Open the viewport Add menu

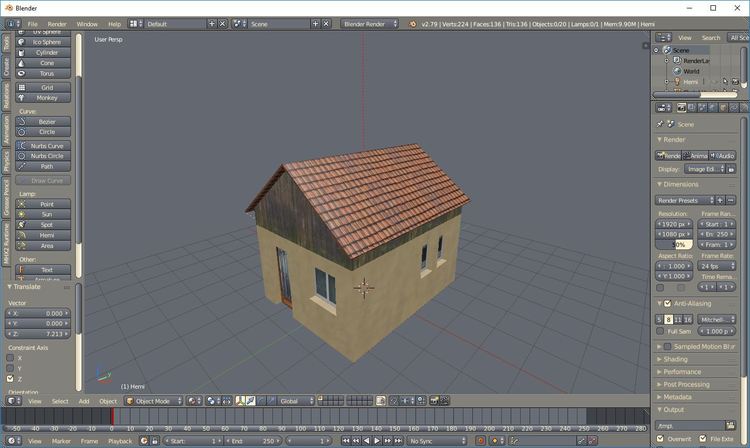click(x=84, y=401)
